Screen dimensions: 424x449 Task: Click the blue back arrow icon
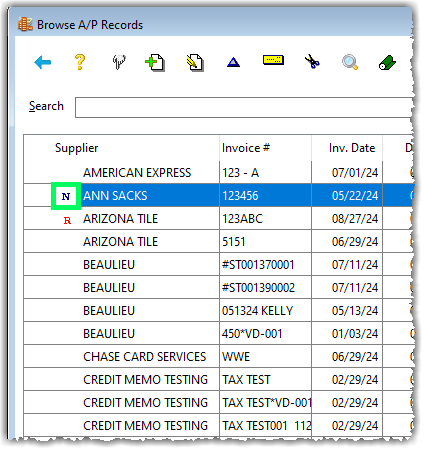[x=43, y=62]
